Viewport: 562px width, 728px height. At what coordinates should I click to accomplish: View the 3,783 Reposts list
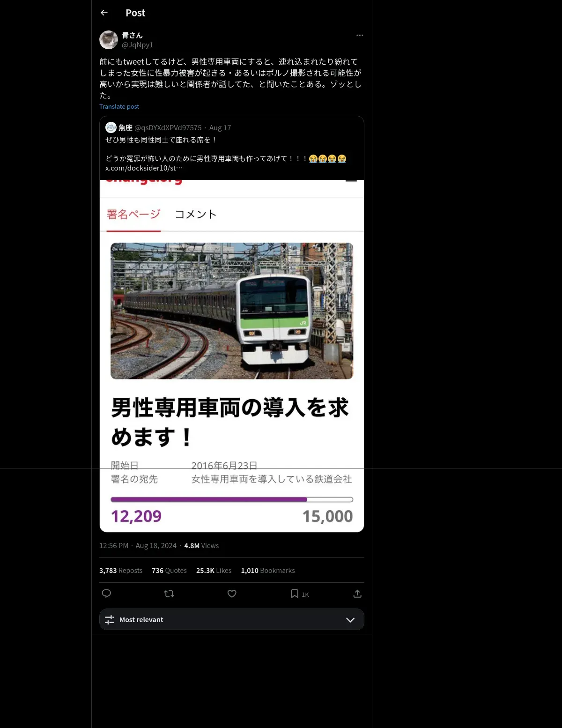coord(121,571)
